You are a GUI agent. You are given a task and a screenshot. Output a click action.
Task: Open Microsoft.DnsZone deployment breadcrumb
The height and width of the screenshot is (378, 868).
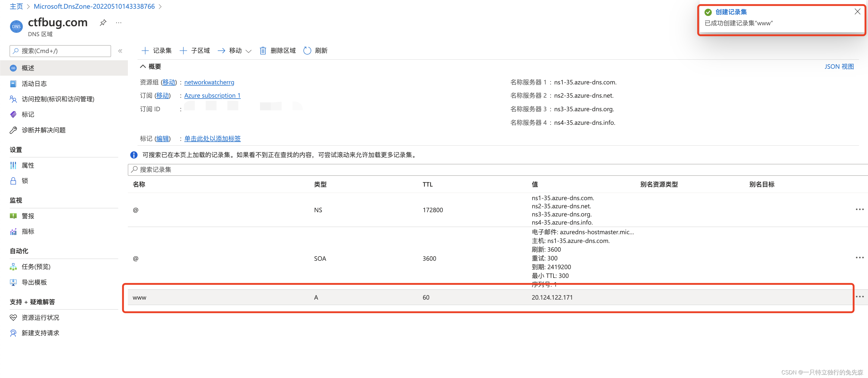tap(94, 6)
